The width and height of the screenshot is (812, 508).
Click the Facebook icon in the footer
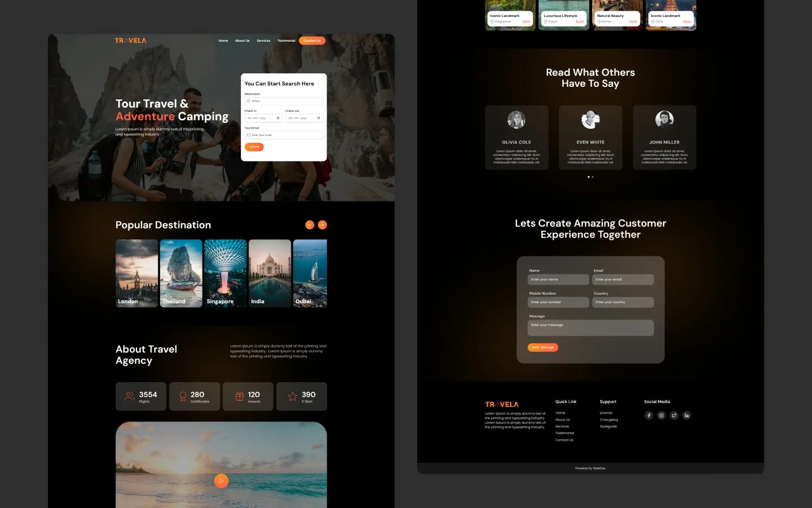pos(648,415)
